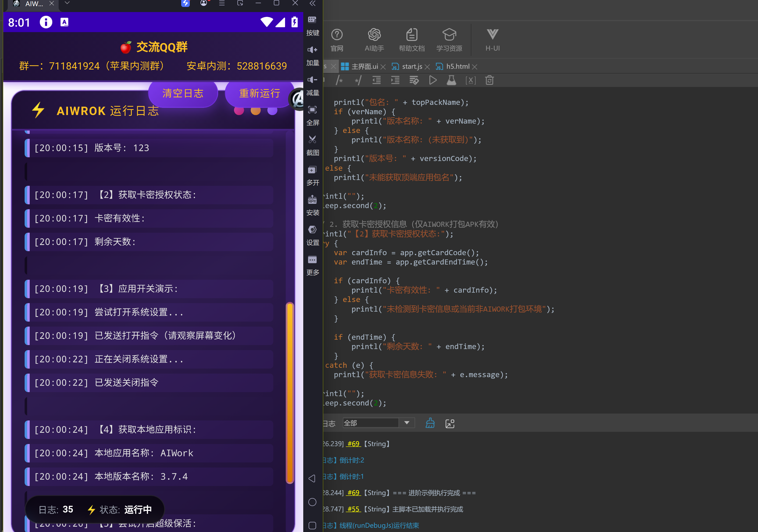Tap the floating AIWROK logo icon
Screen dimensions: 758x532
tap(298, 99)
